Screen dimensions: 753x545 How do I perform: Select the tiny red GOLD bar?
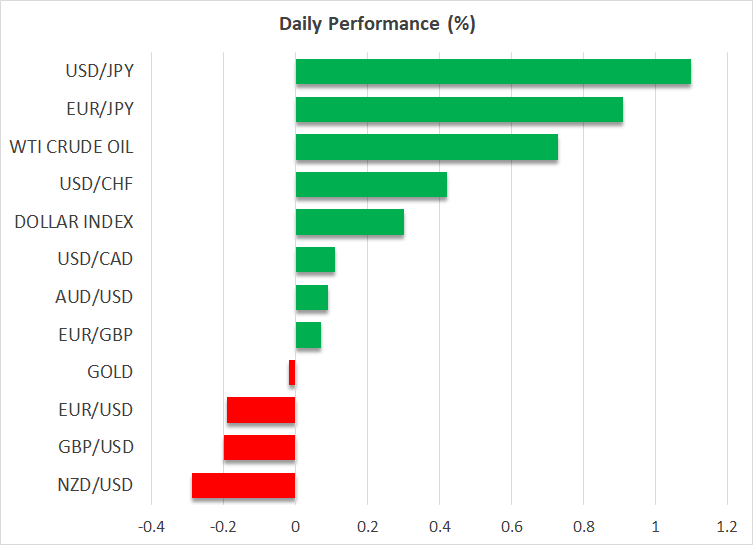click(x=292, y=372)
